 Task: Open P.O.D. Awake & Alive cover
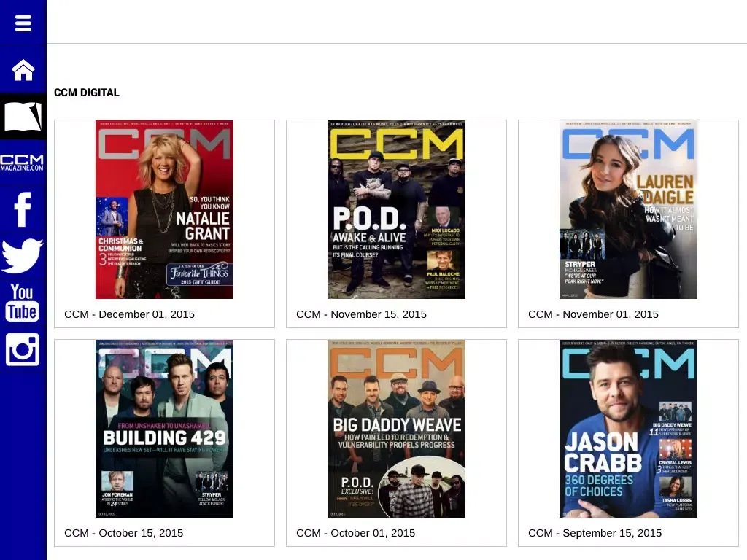396,209
